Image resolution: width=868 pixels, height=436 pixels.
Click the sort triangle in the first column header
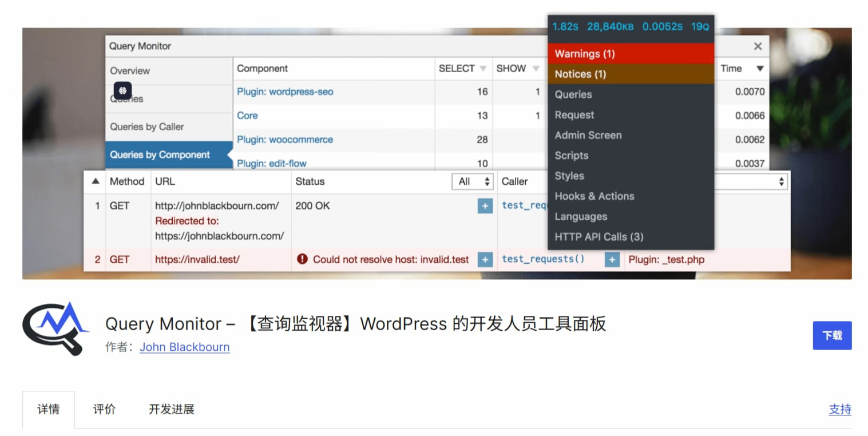(x=95, y=181)
